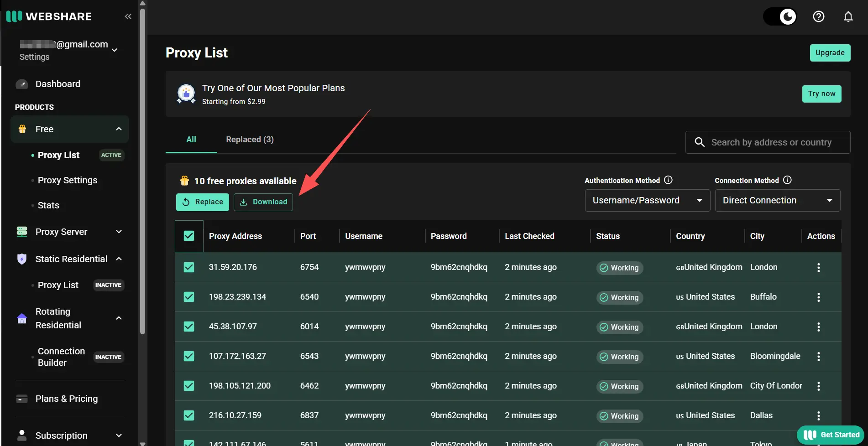This screenshot has width=868, height=446.
Task: Switch the dark mode toggle
Action: pyautogui.click(x=779, y=16)
